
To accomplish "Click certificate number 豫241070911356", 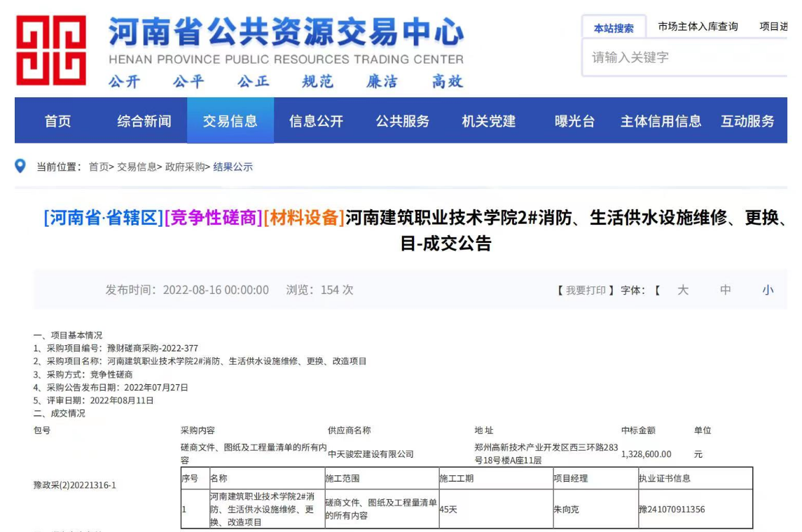I will pos(672,510).
